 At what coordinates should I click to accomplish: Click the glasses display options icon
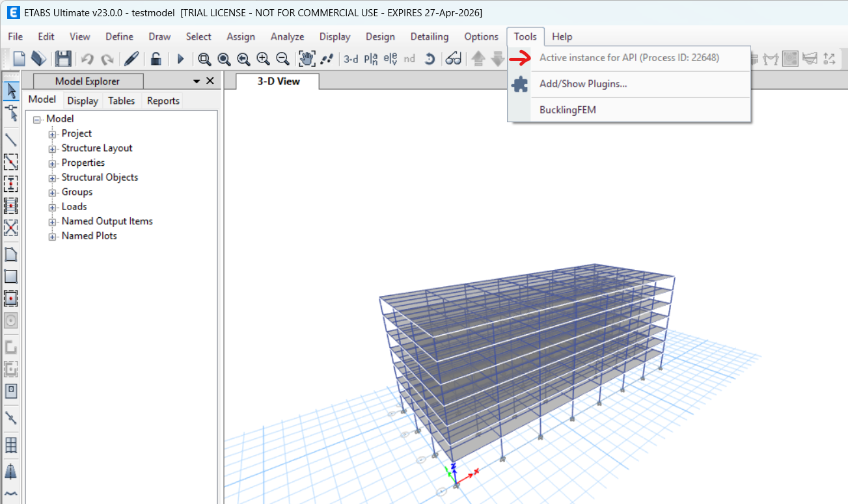454,59
